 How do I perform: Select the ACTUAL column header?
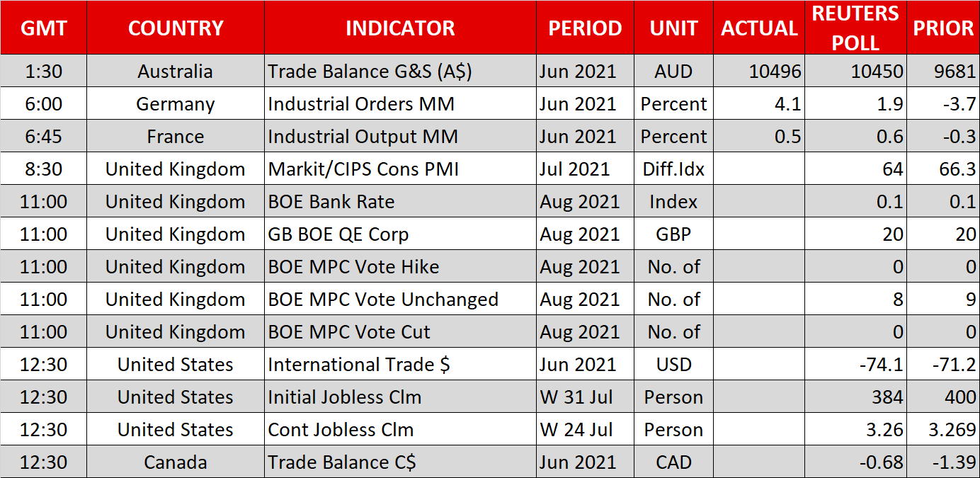[759, 28]
